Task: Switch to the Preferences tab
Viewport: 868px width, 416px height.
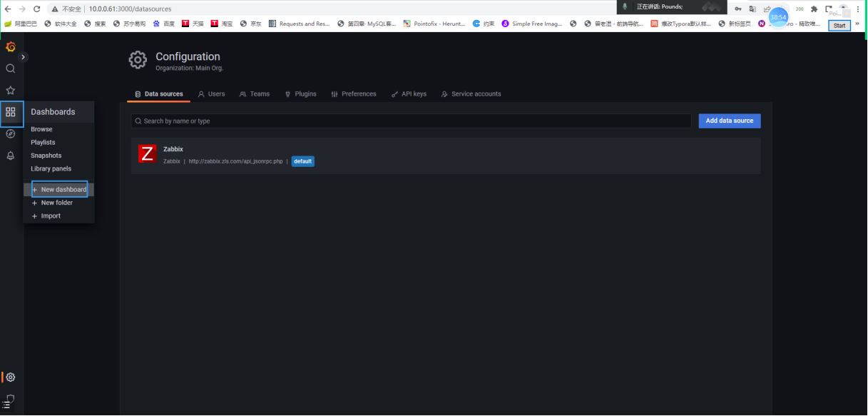Action: coord(354,94)
